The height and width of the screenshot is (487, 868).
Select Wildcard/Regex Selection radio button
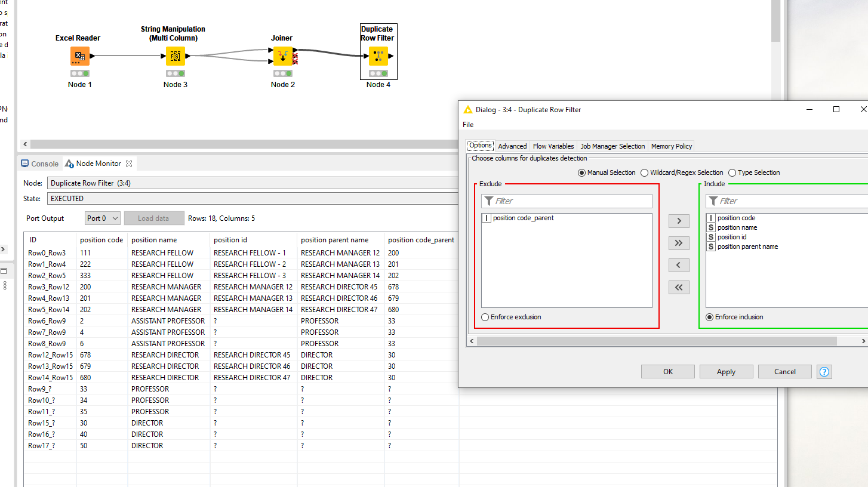pyautogui.click(x=644, y=172)
